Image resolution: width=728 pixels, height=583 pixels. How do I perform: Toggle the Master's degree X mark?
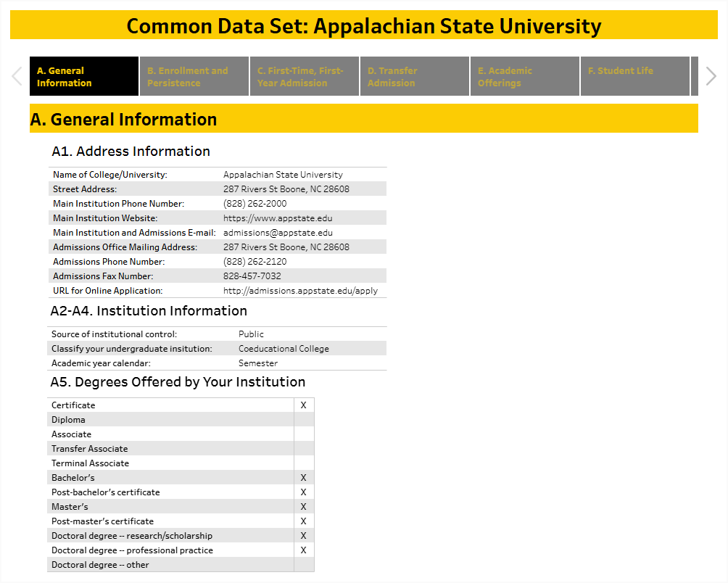click(x=303, y=506)
